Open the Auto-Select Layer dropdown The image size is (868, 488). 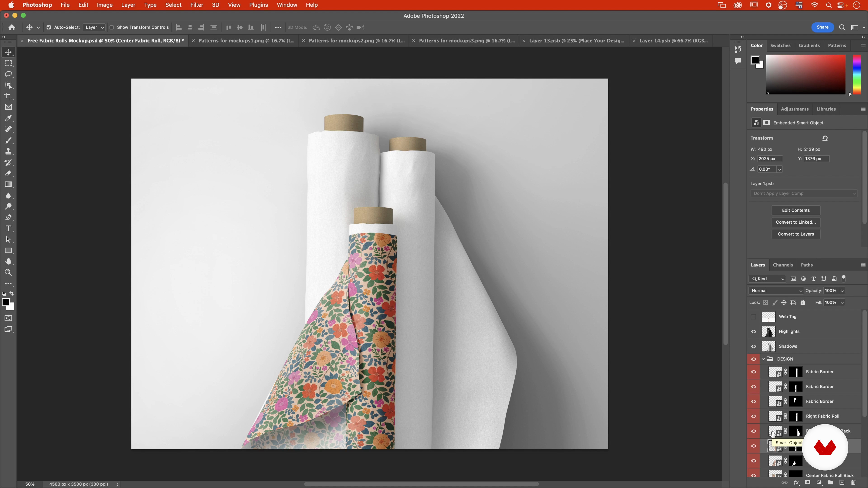94,27
